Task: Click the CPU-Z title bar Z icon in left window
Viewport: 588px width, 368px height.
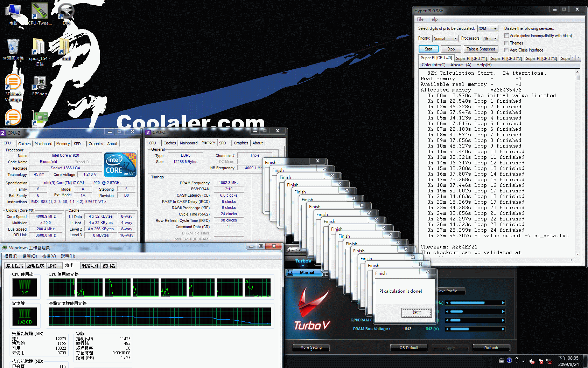Action: coord(3,133)
